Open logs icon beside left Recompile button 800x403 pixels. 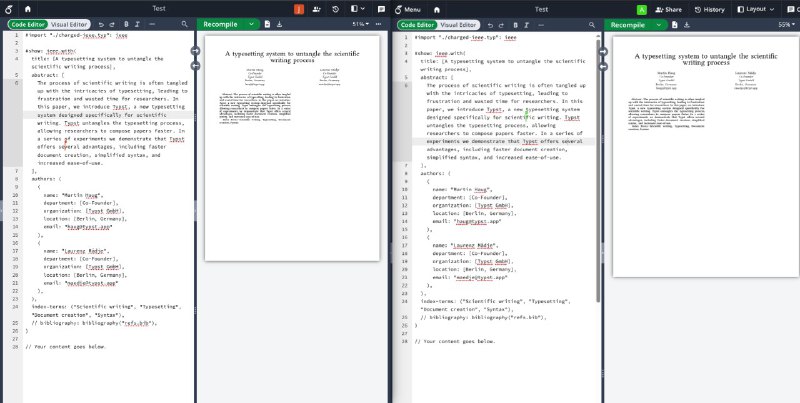tap(267, 23)
